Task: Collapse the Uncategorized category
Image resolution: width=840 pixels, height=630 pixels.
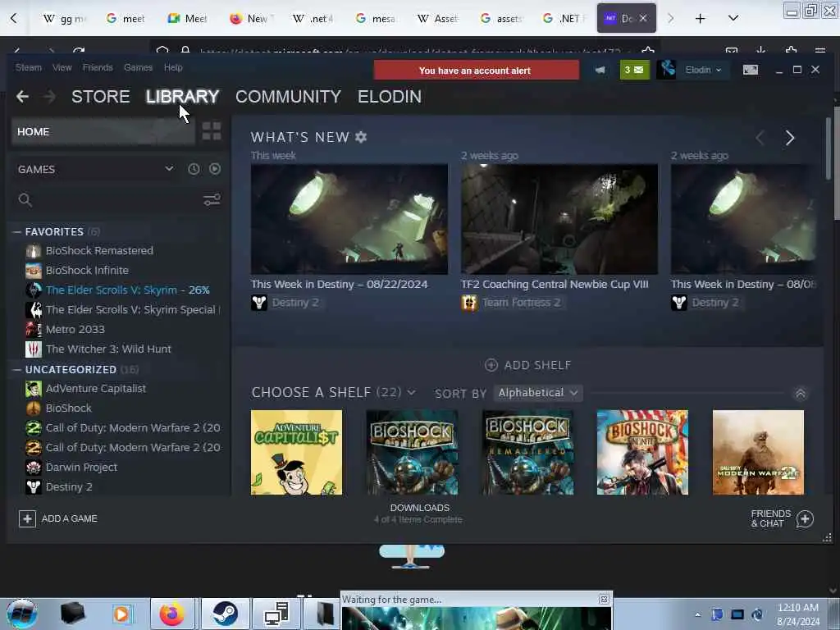Action: point(16,370)
